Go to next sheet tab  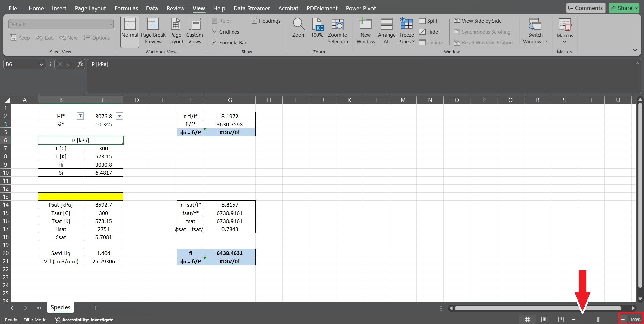point(26,308)
